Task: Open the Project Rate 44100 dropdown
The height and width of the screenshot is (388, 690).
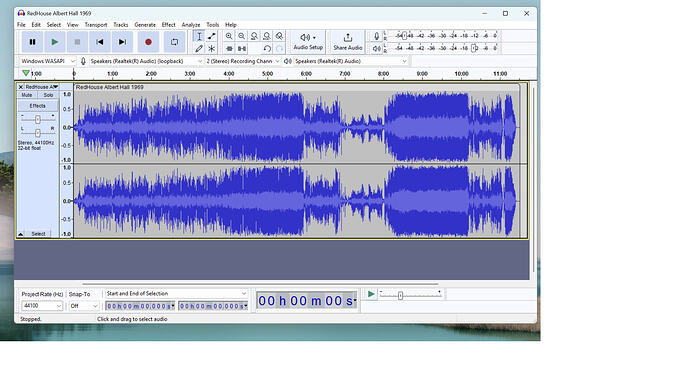Action: point(42,306)
